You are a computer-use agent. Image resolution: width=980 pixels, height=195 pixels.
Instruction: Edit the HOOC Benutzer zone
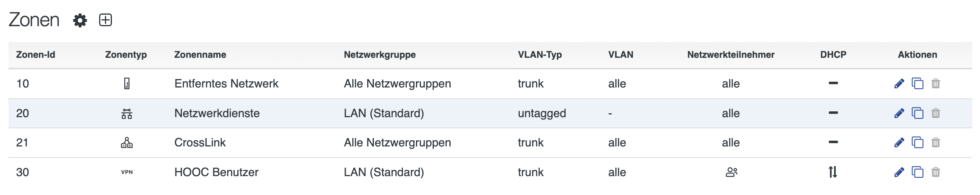point(899,172)
